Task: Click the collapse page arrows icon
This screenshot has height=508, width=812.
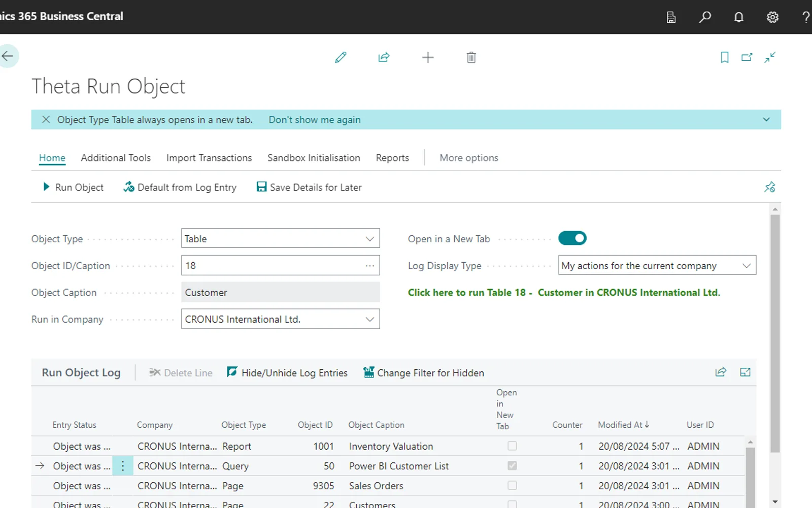Action: [770, 57]
